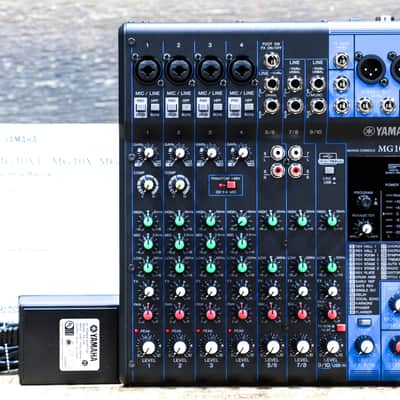
Task: Click the LEVEL 5/6 knob
Action: [x=273, y=347]
